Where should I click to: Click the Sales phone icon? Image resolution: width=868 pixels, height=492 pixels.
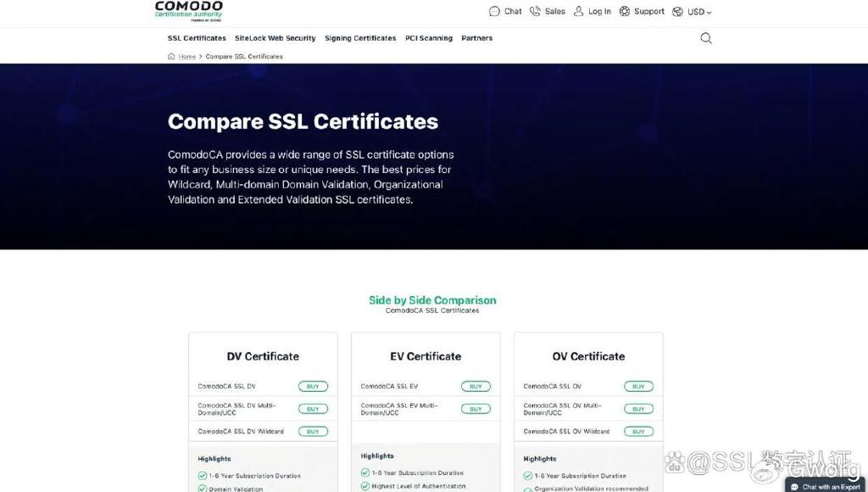[535, 11]
